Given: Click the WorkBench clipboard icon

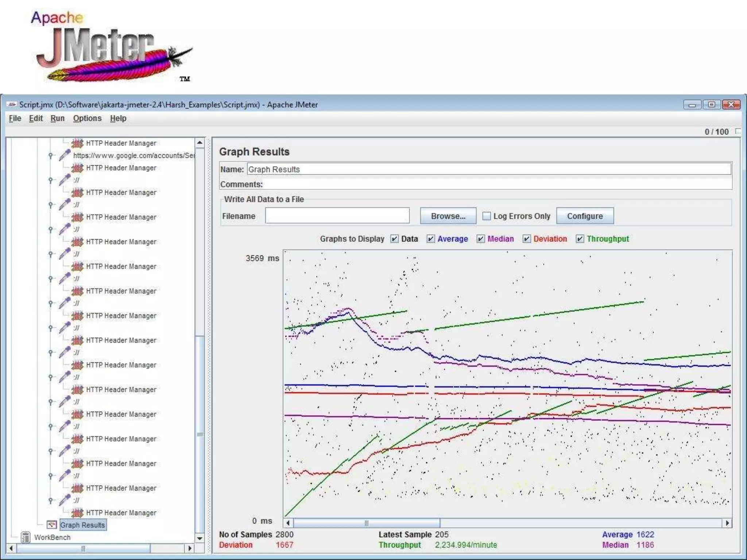Looking at the screenshot, I should coord(26,537).
